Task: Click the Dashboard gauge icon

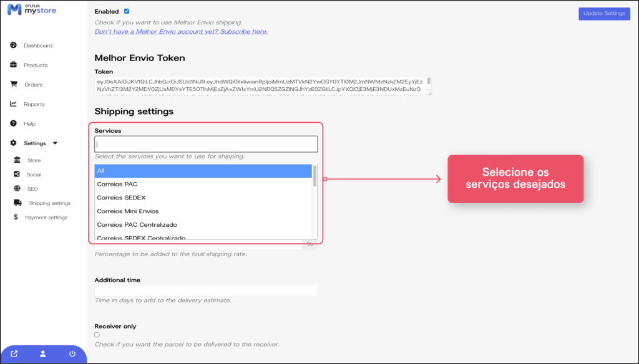Action: coord(14,45)
